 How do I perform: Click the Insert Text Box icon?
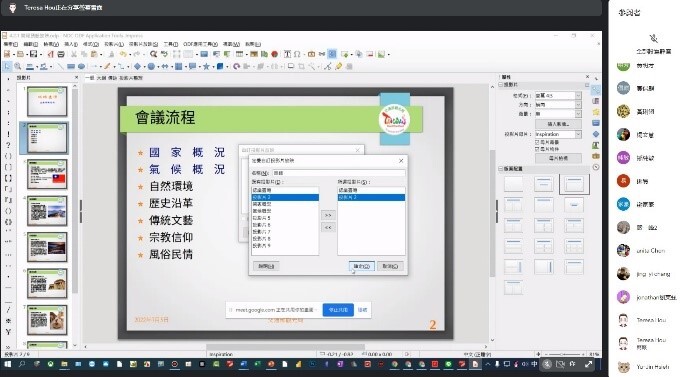(x=287, y=54)
